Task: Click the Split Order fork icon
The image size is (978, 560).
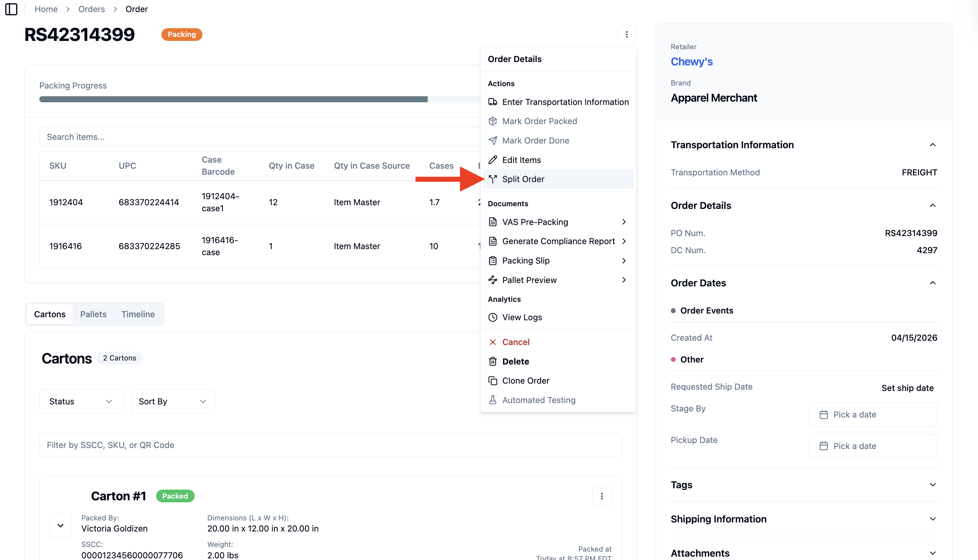Action: pos(492,179)
